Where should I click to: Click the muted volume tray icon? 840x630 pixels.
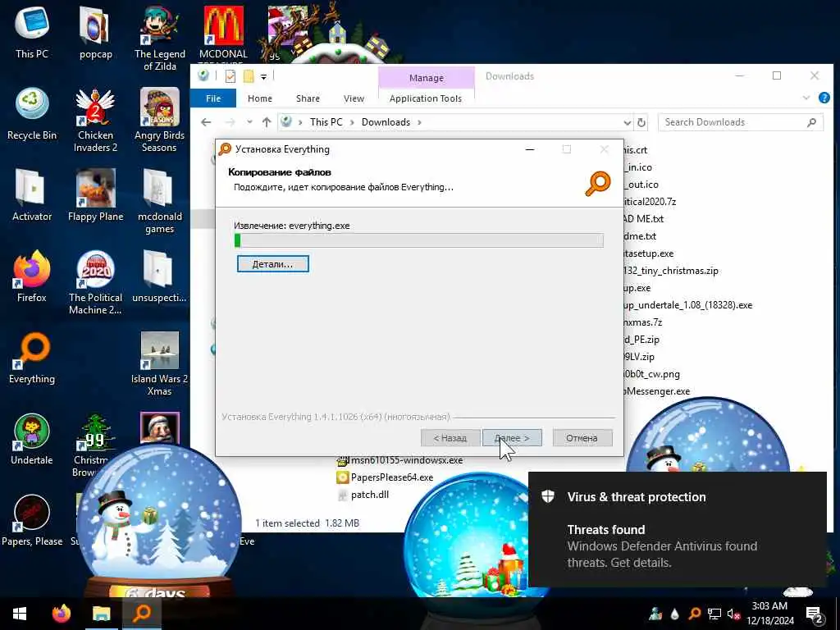[733, 614]
